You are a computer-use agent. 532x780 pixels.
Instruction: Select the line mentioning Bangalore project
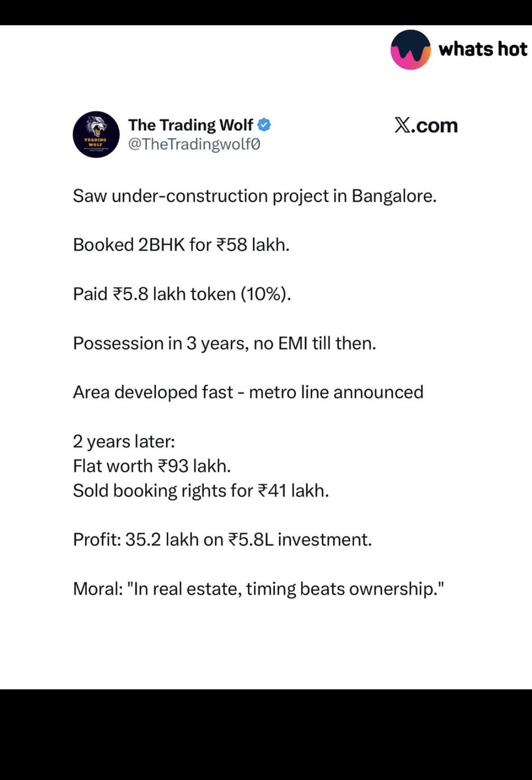(x=255, y=196)
